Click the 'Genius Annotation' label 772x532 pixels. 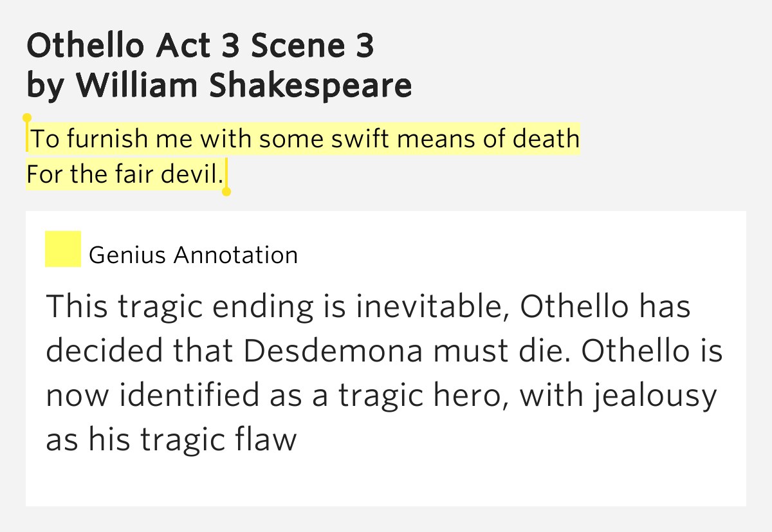[x=193, y=255]
